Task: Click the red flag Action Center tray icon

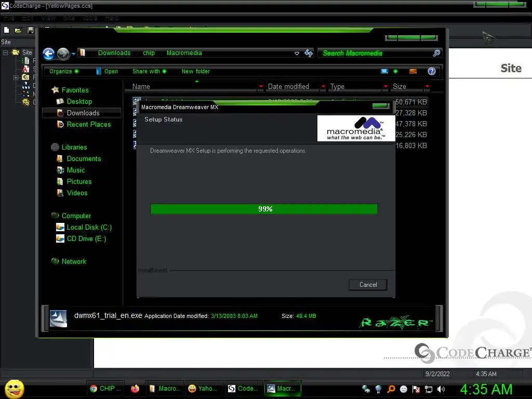Action: [x=416, y=389]
